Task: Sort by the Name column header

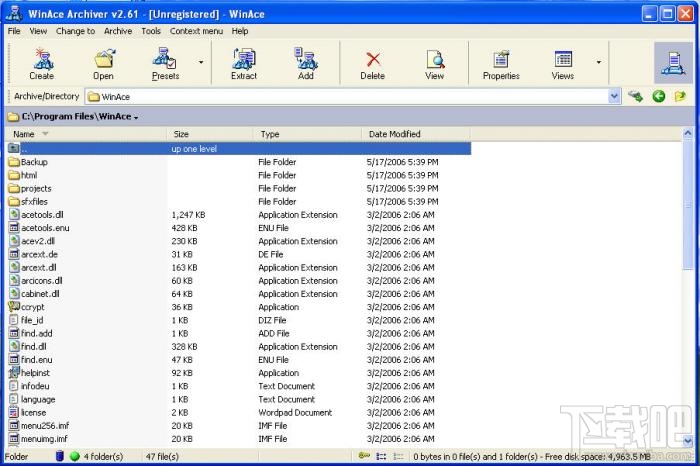Action: (x=86, y=134)
